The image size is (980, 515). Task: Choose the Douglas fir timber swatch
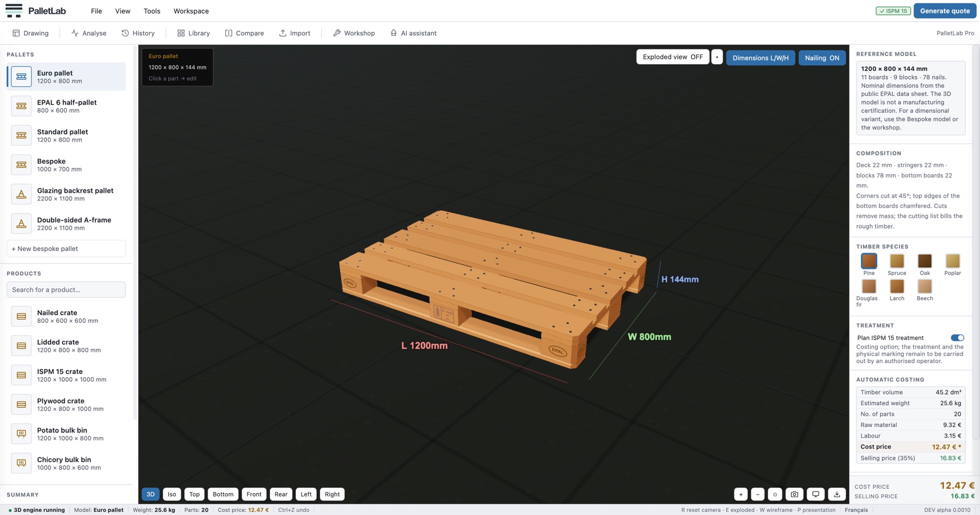(x=869, y=286)
